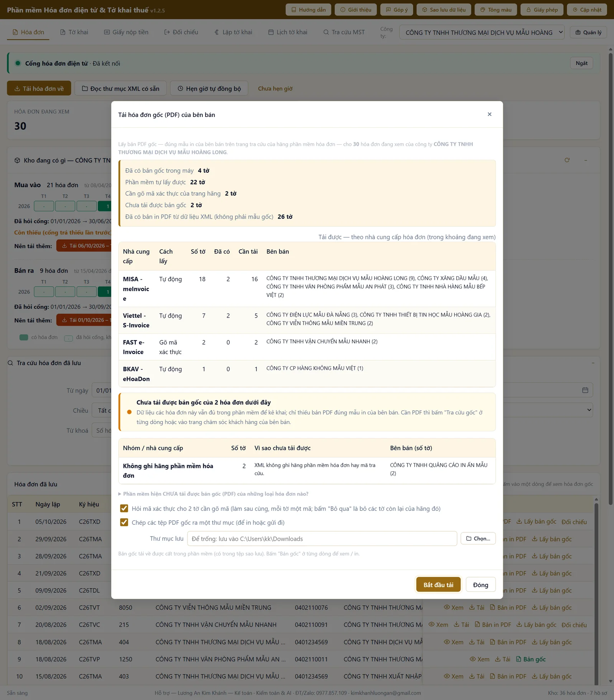614x700 pixels.
Task: Click Đối chiếu link in row 7
Action: click(574, 625)
